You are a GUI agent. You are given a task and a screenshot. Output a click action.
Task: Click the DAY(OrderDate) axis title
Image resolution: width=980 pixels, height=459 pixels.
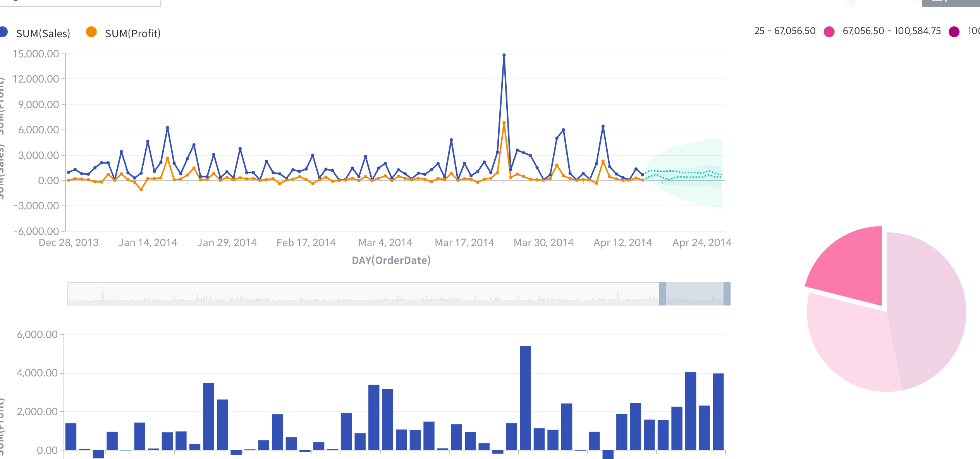(391, 261)
